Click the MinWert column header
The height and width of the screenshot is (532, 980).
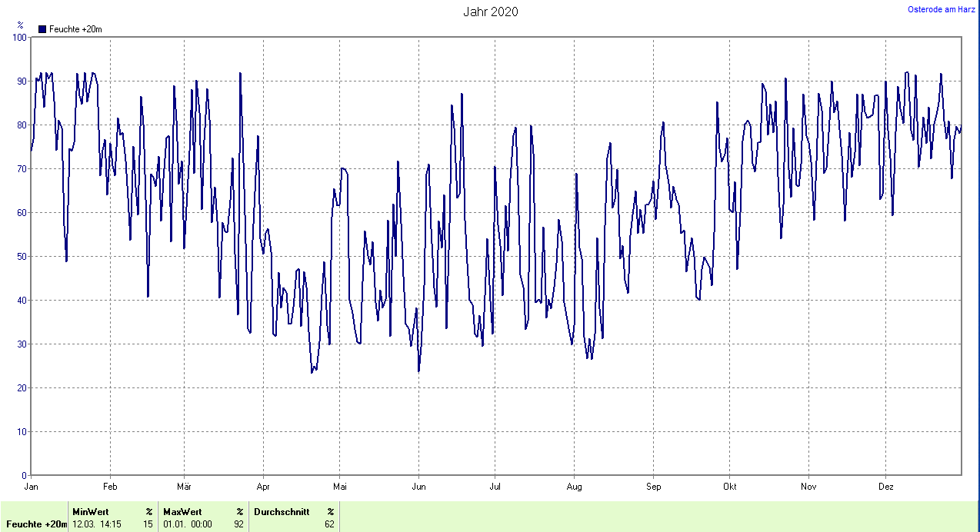(x=91, y=511)
